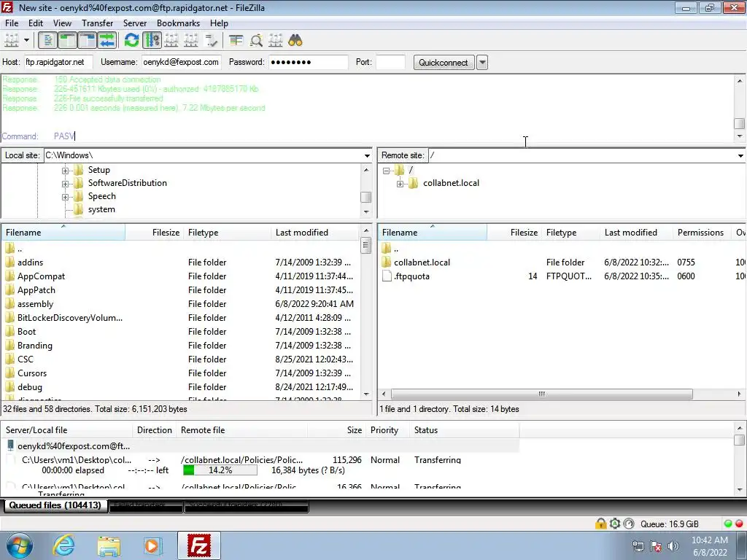Expand the SoftwareDistribution folder node
The width and height of the screenshot is (747, 560).
[65, 183]
